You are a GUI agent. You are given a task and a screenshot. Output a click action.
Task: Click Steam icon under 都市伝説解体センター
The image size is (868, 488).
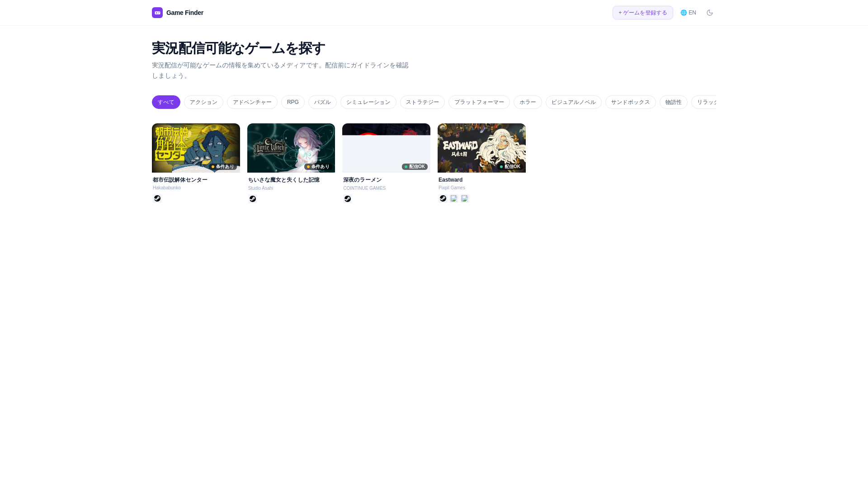tap(157, 198)
